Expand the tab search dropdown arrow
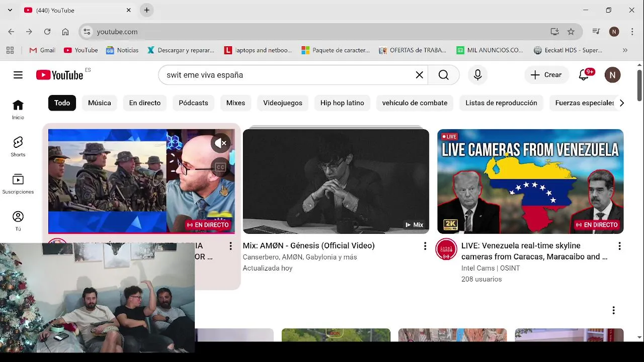Screen dimensions: 644x362 (x=10, y=10)
